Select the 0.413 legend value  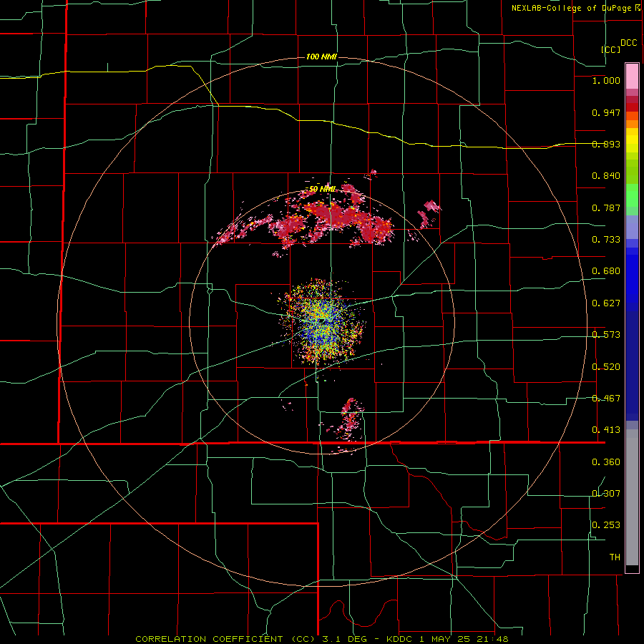(x=606, y=430)
